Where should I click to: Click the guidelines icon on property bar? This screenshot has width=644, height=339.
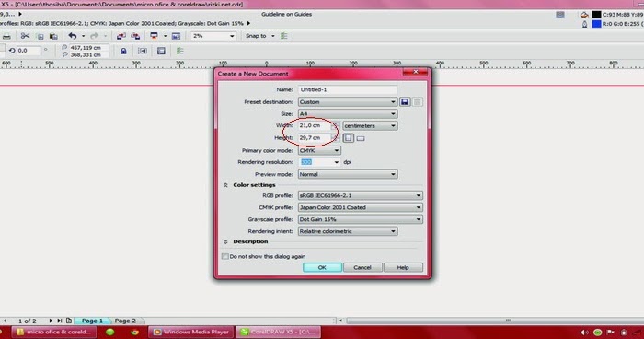[x=161, y=51]
